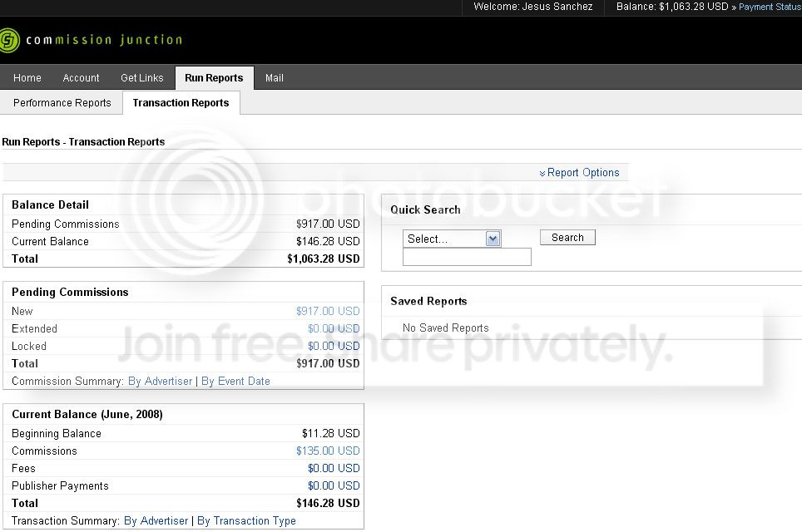The width and height of the screenshot is (802, 532).
Task: Click Pending Commissions Total $917.00 USD
Action: 328,363
